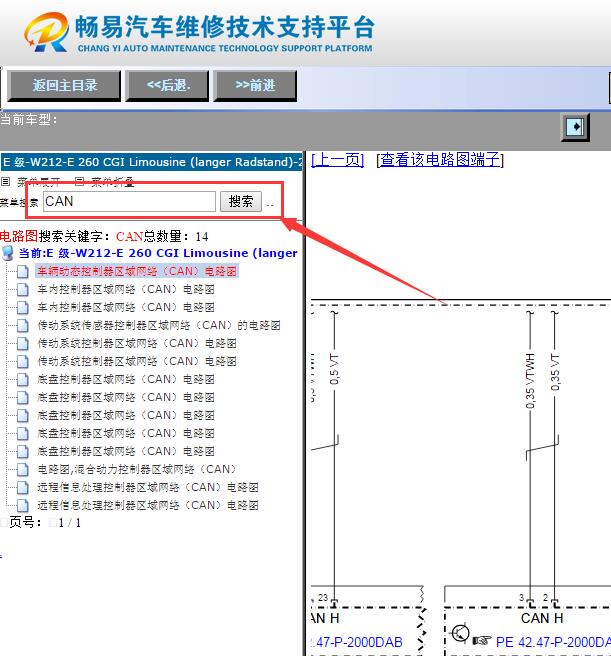This screenshot has width=611, height=656.
Task: Open the last 底盘控制器区域网络（CAN）电路图 entry
Action: (126, 451)
